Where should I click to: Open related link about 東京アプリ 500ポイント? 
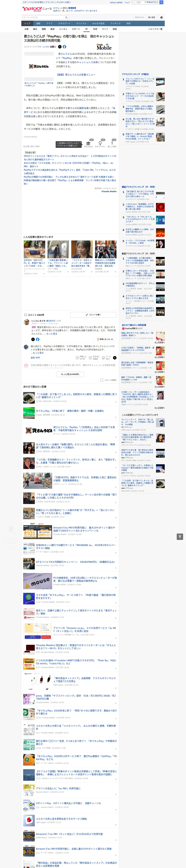(x=70, y=158)
